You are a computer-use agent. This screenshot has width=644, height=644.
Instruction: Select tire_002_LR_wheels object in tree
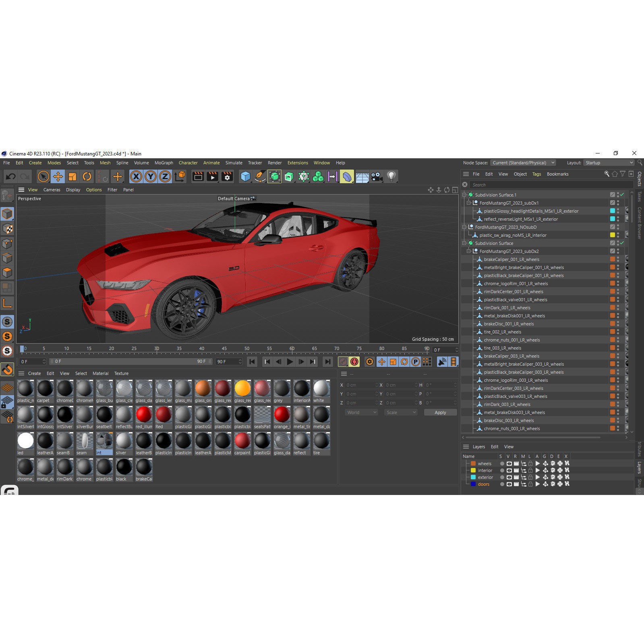pyautogui.click(x=502, y=332)
